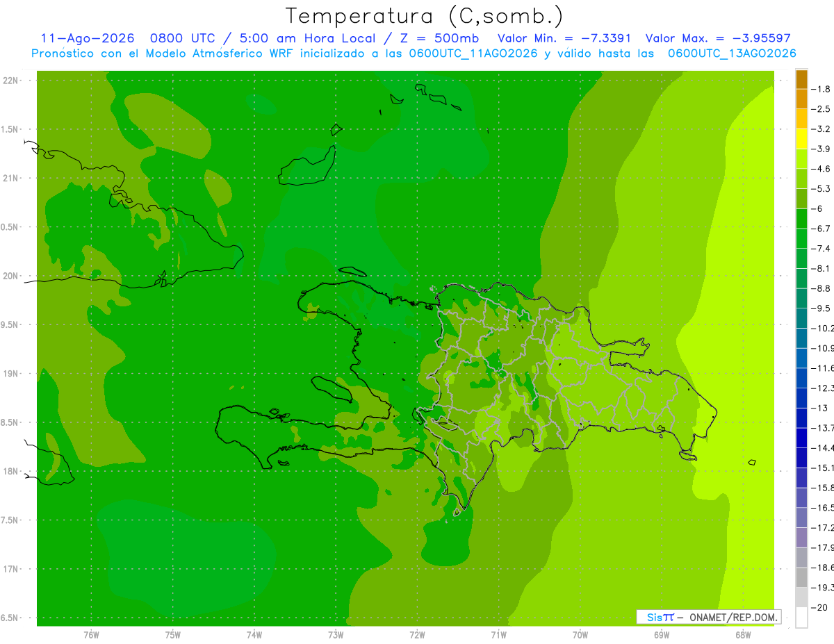
Task: Click the '-11.6' colorbar value
Action: [823, 368]
